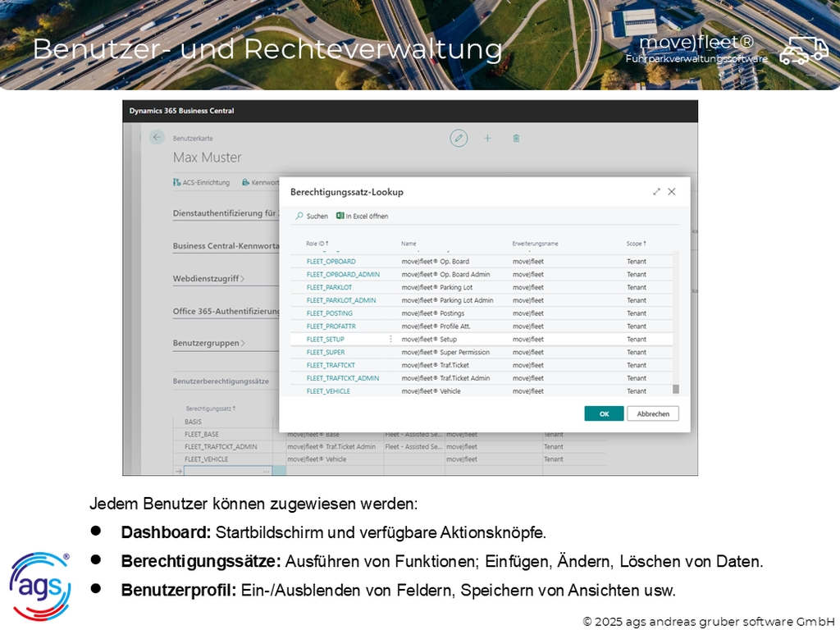Click the pencil edit icon
This screenshot has width=840, height=630.
coord(459,138)
